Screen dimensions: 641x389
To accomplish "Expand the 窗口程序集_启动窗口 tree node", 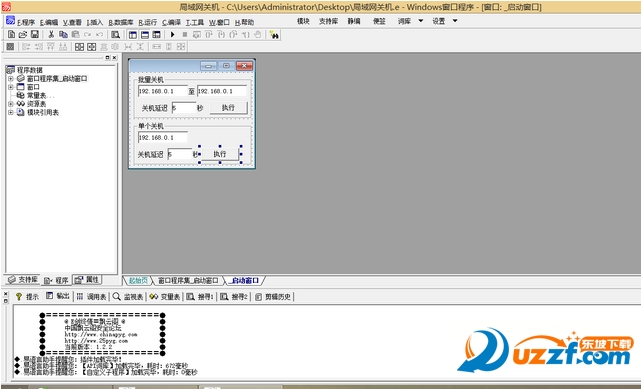I will [11, 78].
